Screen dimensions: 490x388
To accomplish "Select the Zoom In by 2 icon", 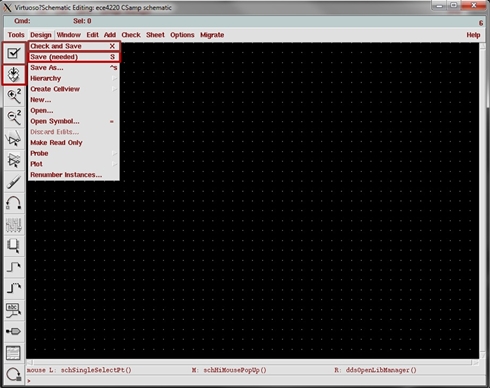I will [x=14, y=96].
